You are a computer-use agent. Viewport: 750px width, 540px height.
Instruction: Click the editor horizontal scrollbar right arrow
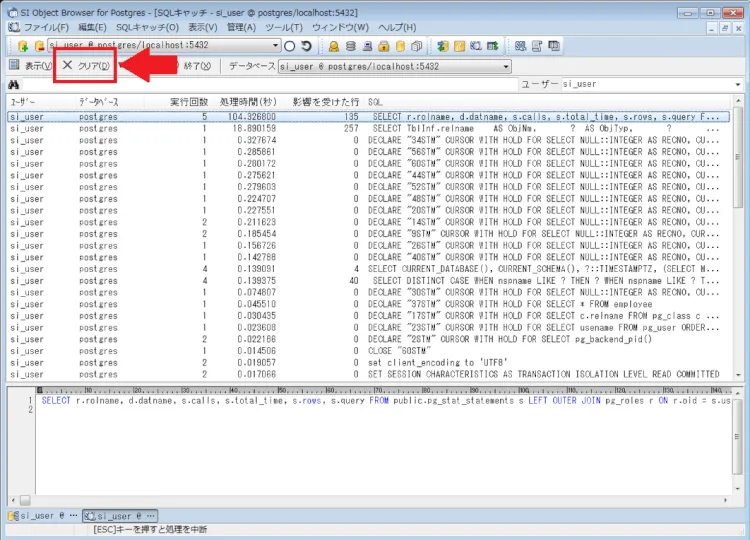(x=726, y=500)
